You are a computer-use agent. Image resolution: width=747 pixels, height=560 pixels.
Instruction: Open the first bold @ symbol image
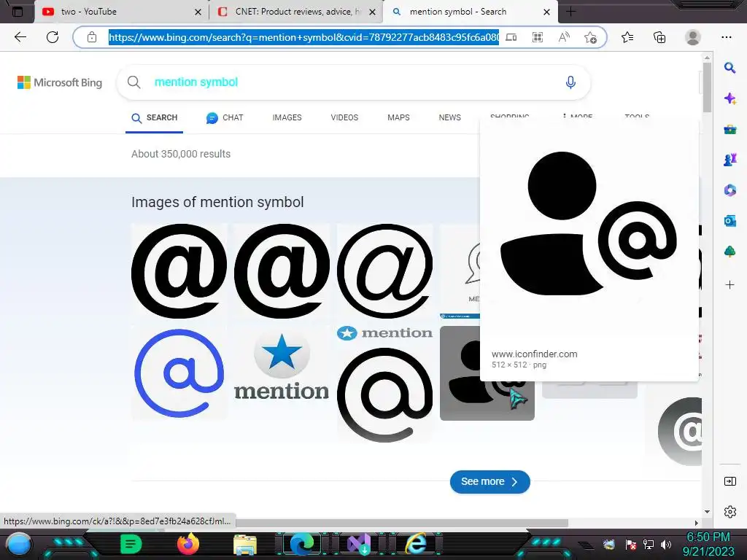point(179,271)
